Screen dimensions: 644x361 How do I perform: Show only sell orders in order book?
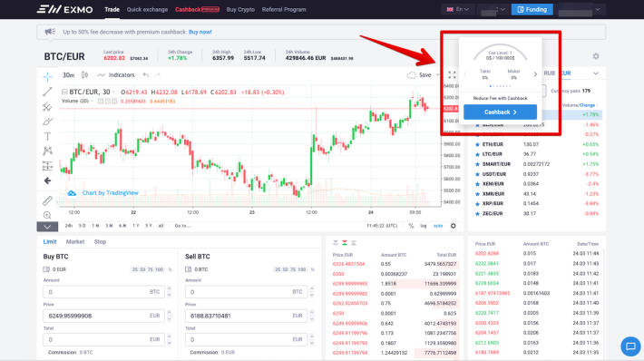click(336, 243)
